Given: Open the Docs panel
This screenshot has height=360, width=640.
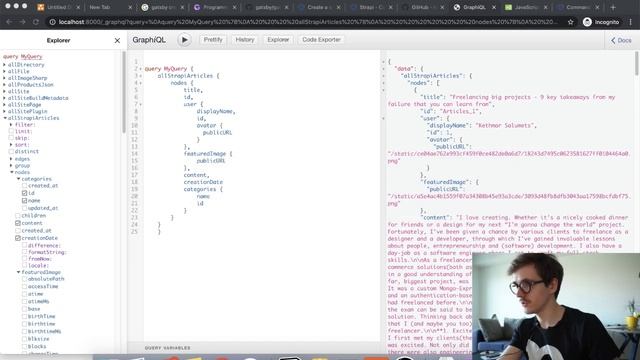Looking at the screenshot, I should tap(621, 40).
